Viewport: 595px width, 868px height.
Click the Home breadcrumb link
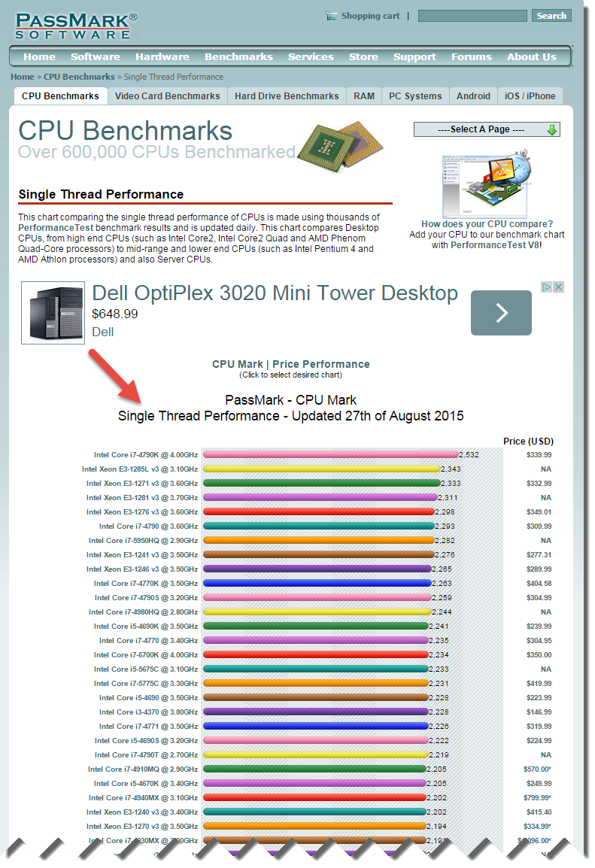click(x=22, y=77)
